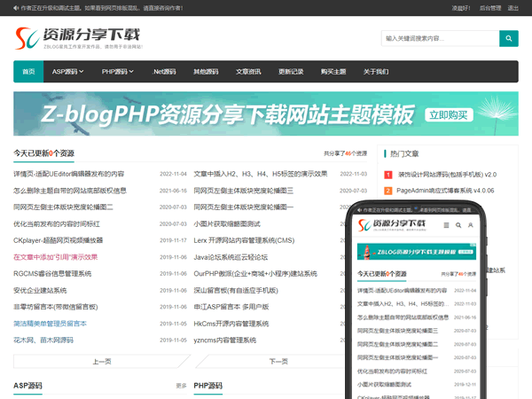Open 购买主题 navigation item
This screenshot has width=532, height=399.
332,72
